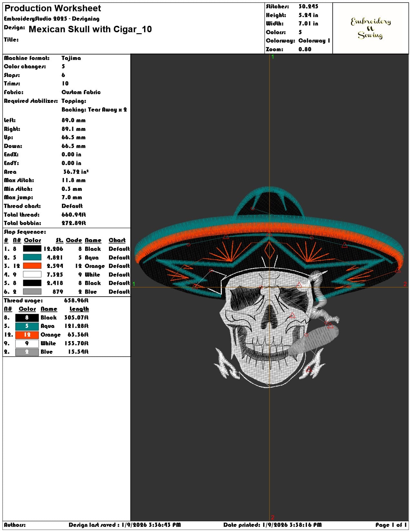Click the design name Mexican Skull with Cigar_10
Image resolution: width=411 pixels, height=532 pixels.
point(90,29)
